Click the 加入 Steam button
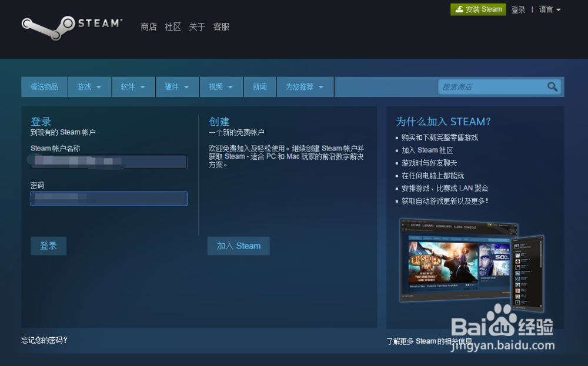Screen dimensions: 588x366 point(239,246)
